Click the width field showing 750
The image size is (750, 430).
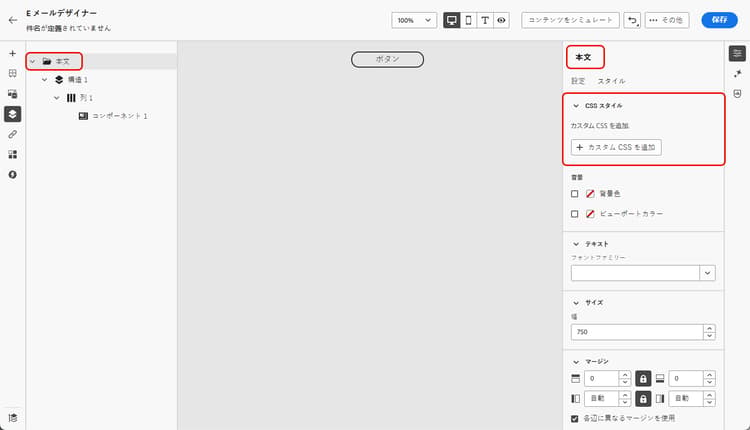637,332
